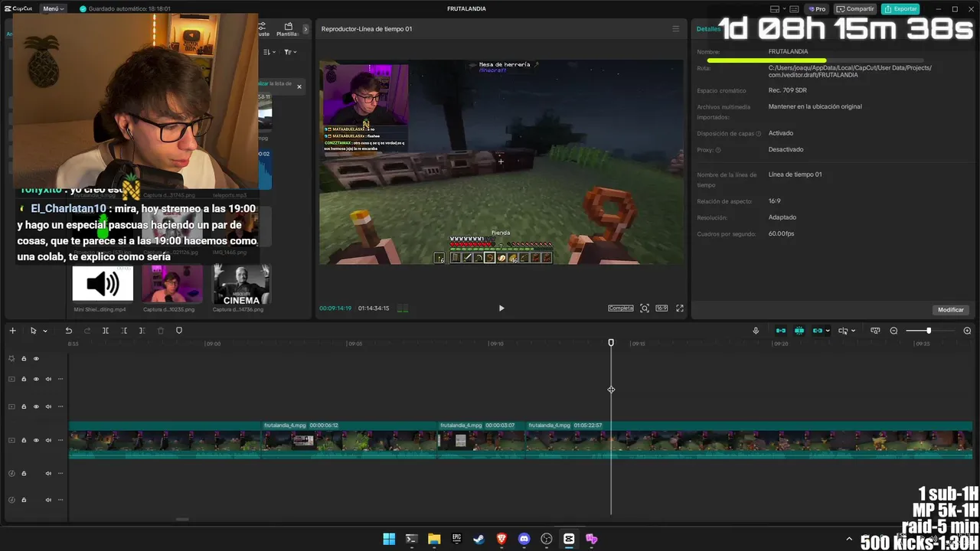Open the 16:9 aspect ratio selector
This screenshot has height=551, width=980.
661,308
